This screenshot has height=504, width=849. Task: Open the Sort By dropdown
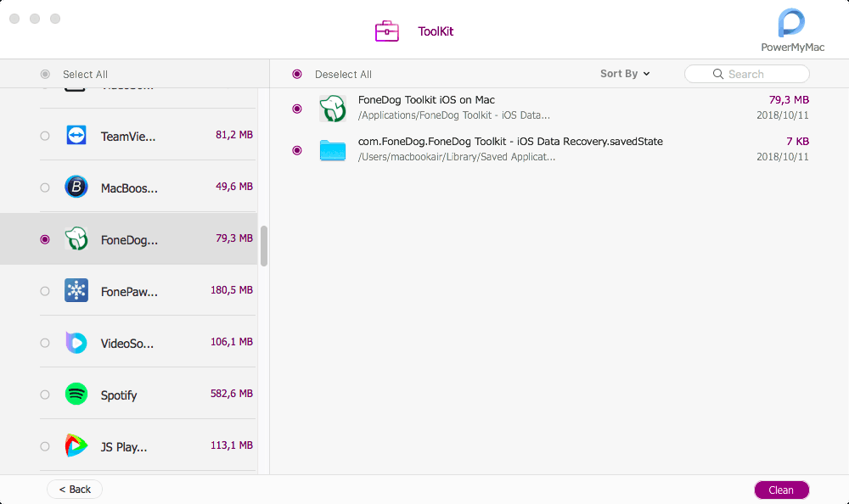625,74
